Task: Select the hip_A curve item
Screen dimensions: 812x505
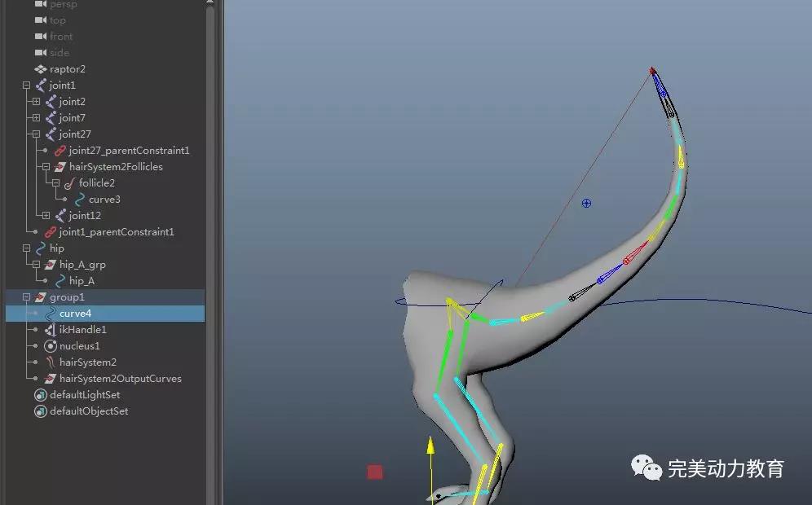Action: (x=82, y=281)
